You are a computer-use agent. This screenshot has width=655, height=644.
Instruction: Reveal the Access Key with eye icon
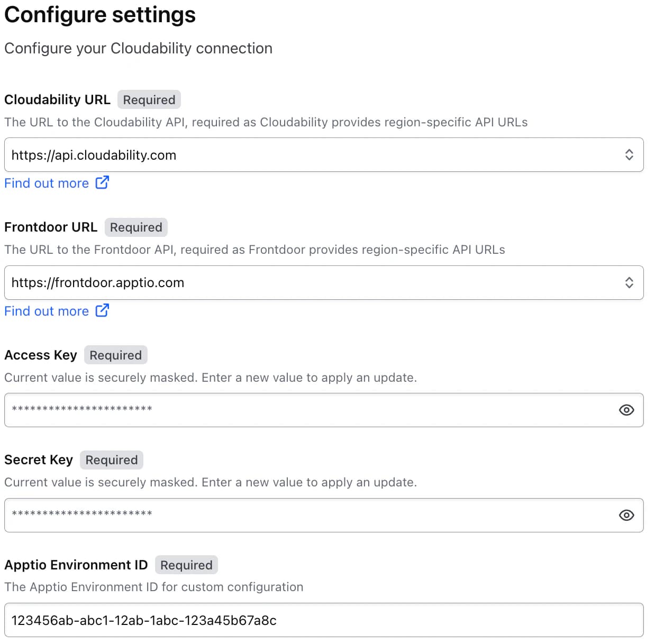click(626, 410)
